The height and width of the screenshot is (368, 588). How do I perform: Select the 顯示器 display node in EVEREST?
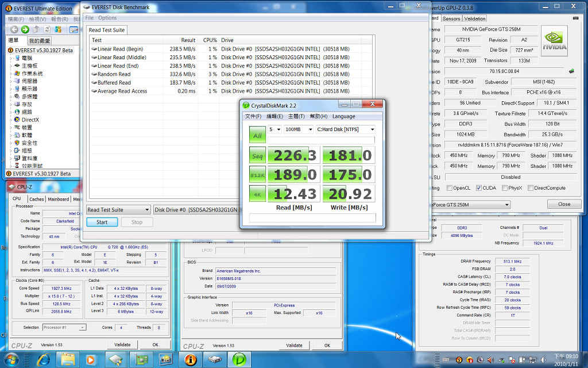tap(30, 89)
